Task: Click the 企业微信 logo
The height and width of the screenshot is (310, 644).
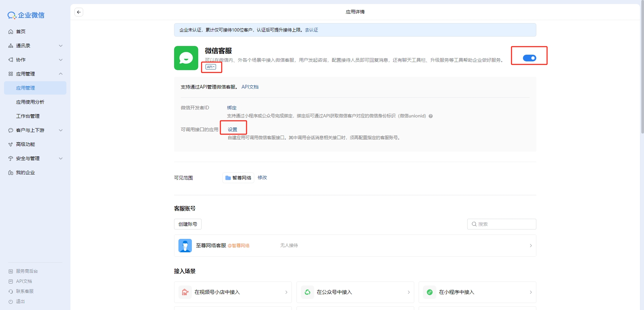Action: (x=26, y=15)
